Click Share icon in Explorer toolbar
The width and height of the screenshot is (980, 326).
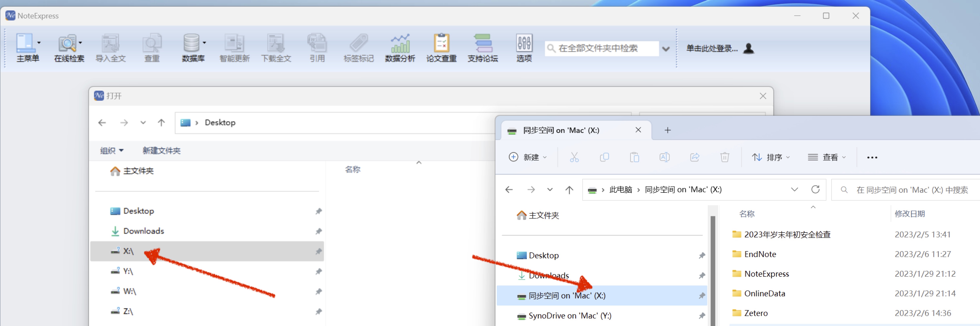coord(695,157)
